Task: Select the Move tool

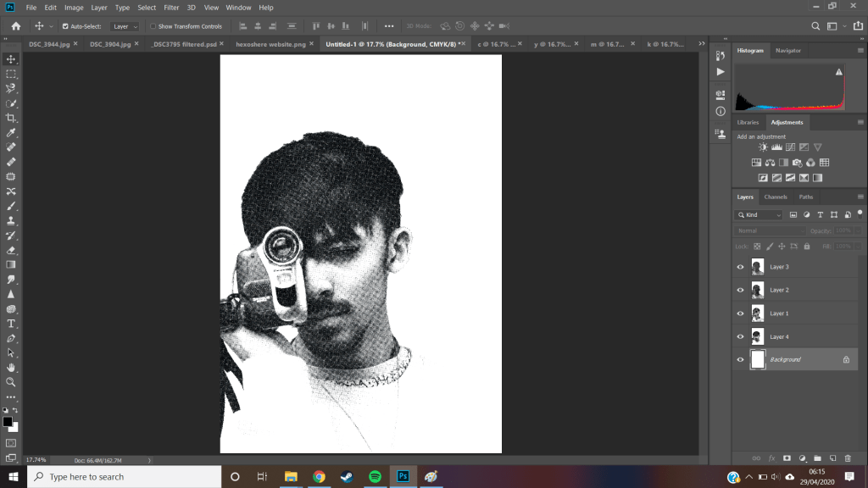Action: [11, 58]
